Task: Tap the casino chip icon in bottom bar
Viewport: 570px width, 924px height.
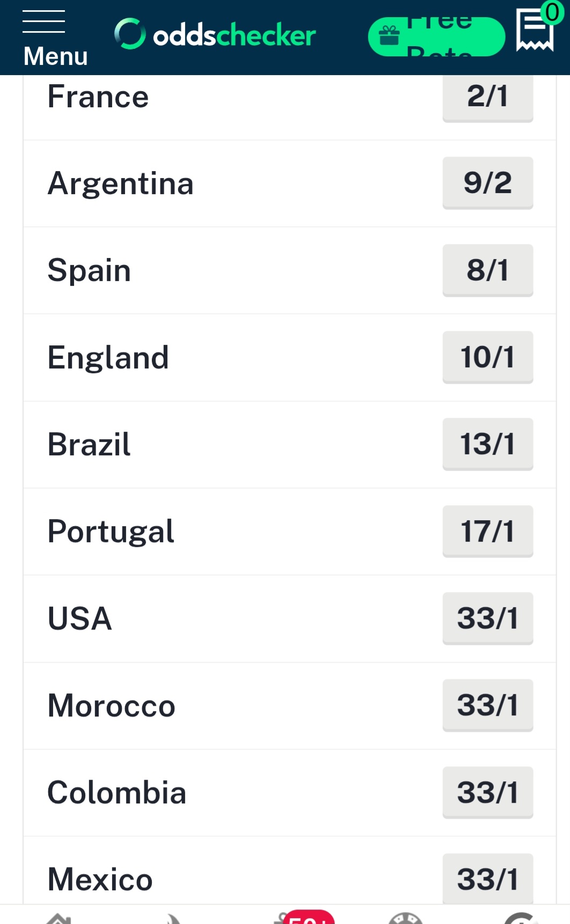Action: 406,918
